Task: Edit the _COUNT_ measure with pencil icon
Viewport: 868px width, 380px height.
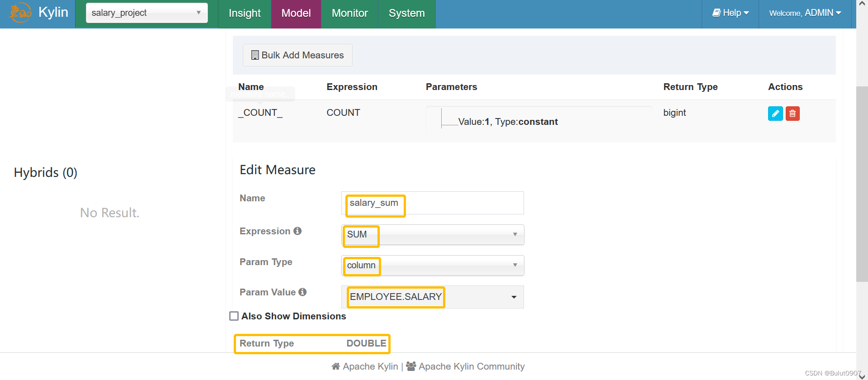Action: click(x=775, y=114)
